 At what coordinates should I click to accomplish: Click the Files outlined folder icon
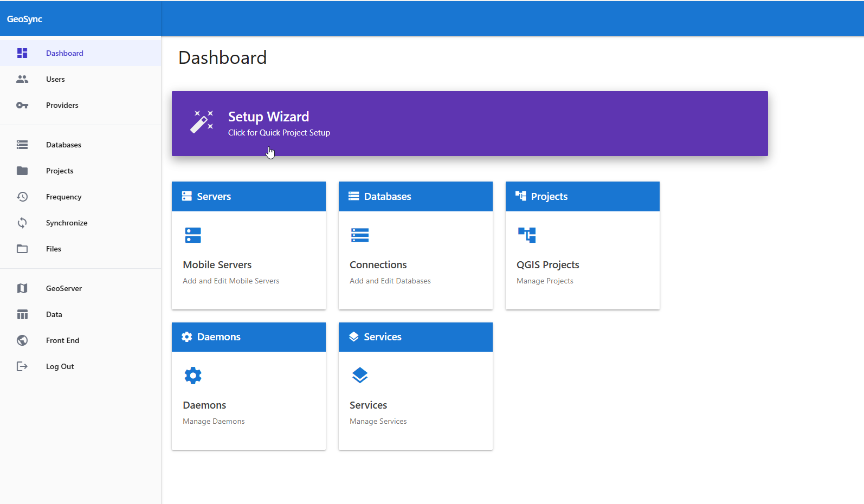tap(22, 249)
